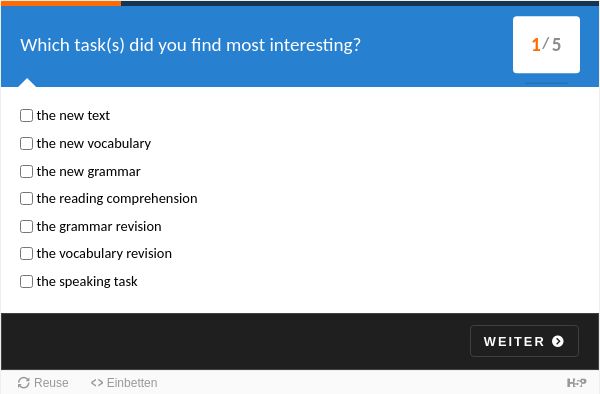Tick 'the new vocabulary' option
This screenshot has height=394, width=600.
26,143
